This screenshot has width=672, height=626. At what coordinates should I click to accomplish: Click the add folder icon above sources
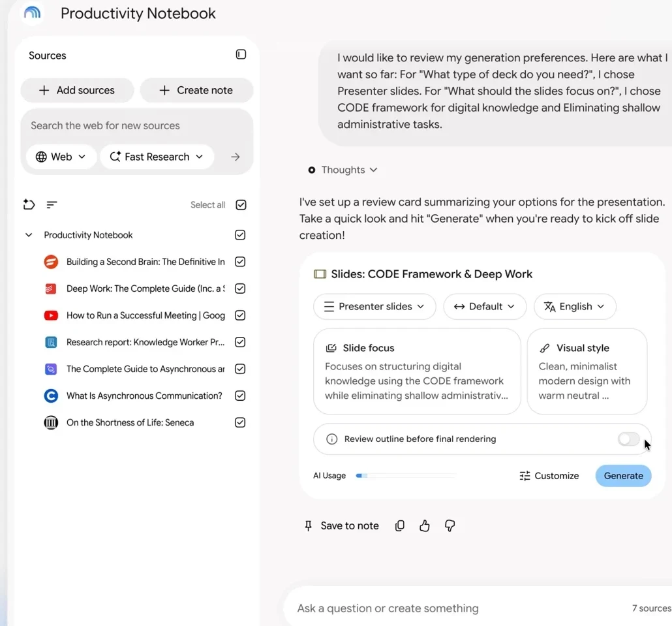tap(29, 204)
